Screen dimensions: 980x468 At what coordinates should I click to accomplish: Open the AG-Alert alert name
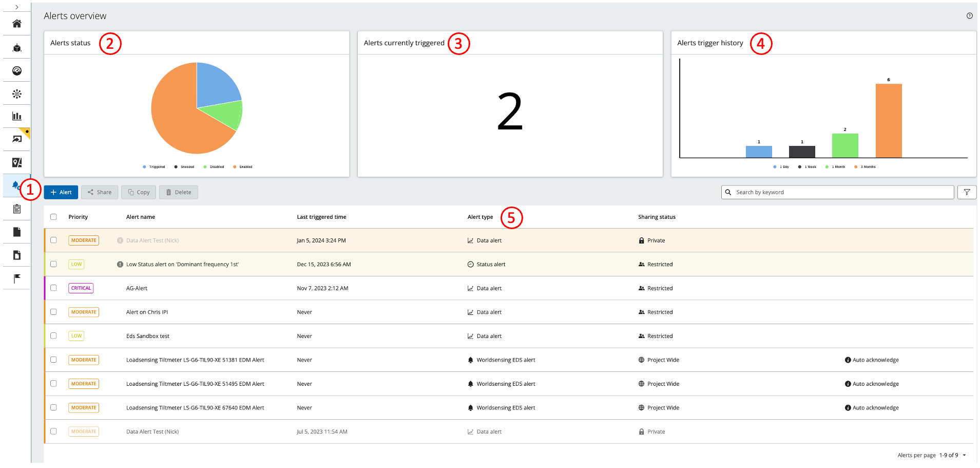137,288
